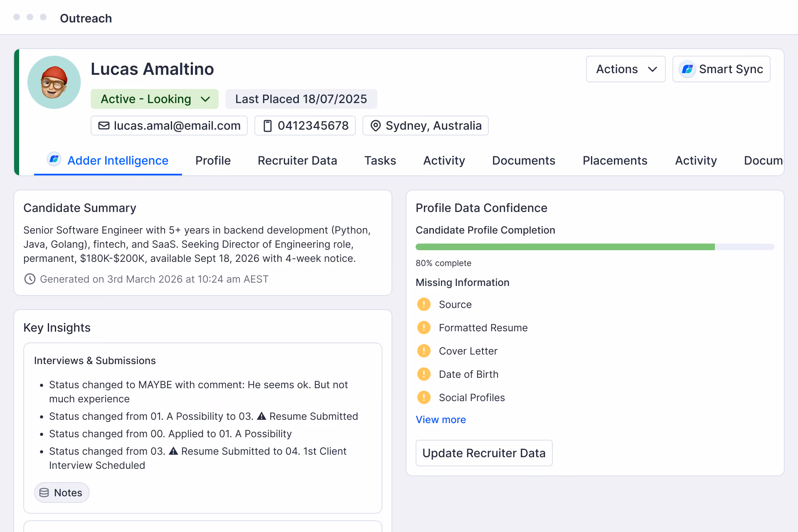Click the Lucas Amaltino name heading
Image resolution: width=798 pixels, height=532 pixels.
[152, 69]
